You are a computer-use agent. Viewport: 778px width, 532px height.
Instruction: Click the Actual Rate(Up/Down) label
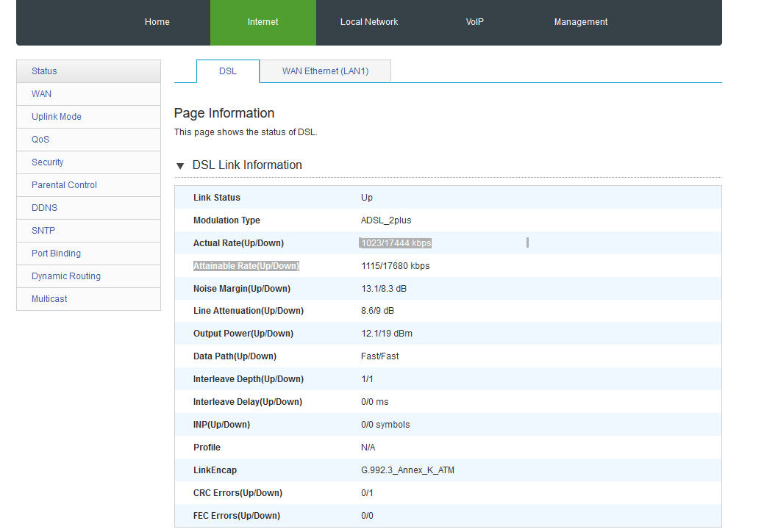tap(239, 243)
